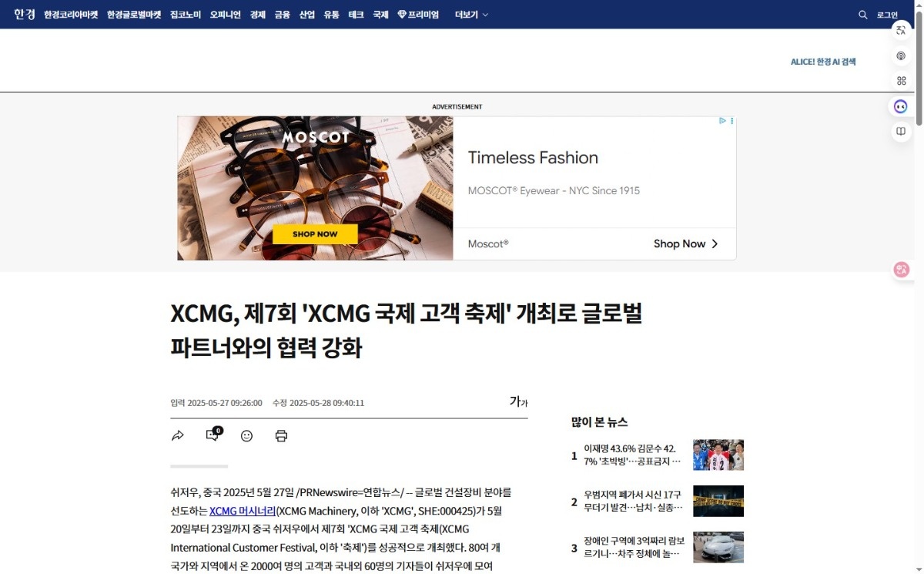This screenshot has width=924, height=574.
Task: Click the 로그인 link
Action: [x=887, y=15]
